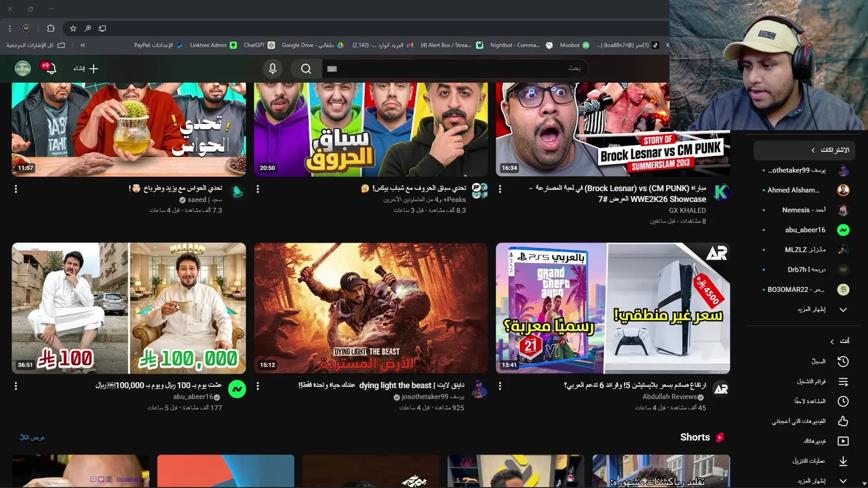Click the zoom magnifier icon in address bar
The width and height of the screenshot is (868, 488).
click(x=88, y=28)
